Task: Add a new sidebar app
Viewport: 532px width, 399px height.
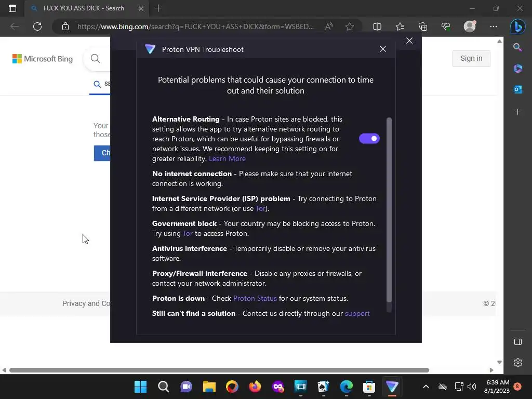Action: click(x=518, y=112)
